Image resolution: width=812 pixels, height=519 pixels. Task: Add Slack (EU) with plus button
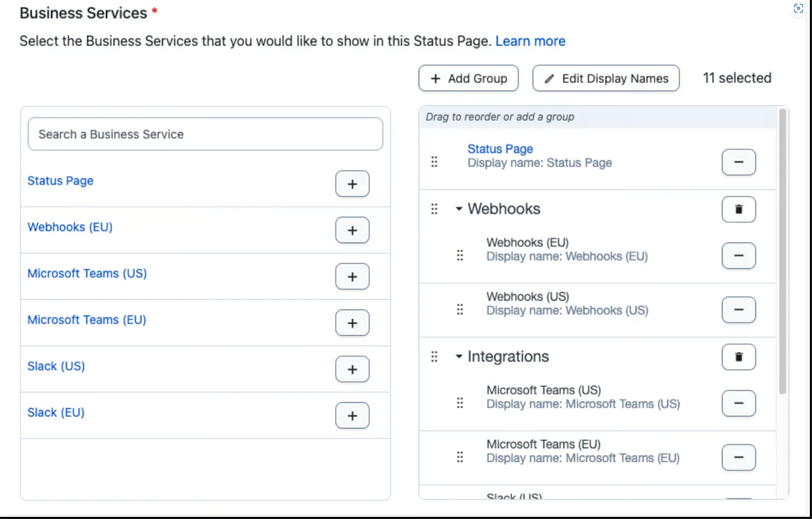tap(352, 416)
